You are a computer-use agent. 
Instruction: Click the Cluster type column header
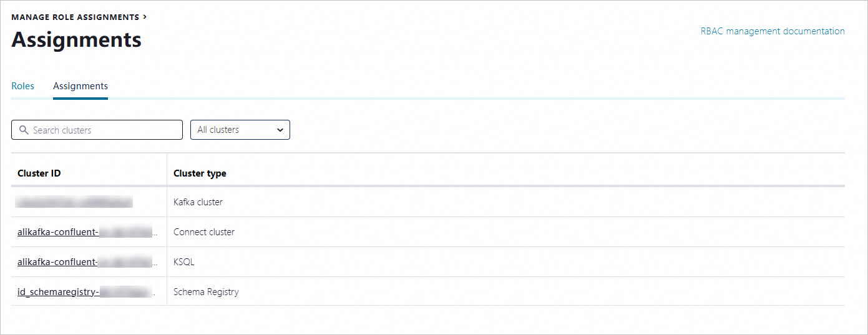click(200, 173)
